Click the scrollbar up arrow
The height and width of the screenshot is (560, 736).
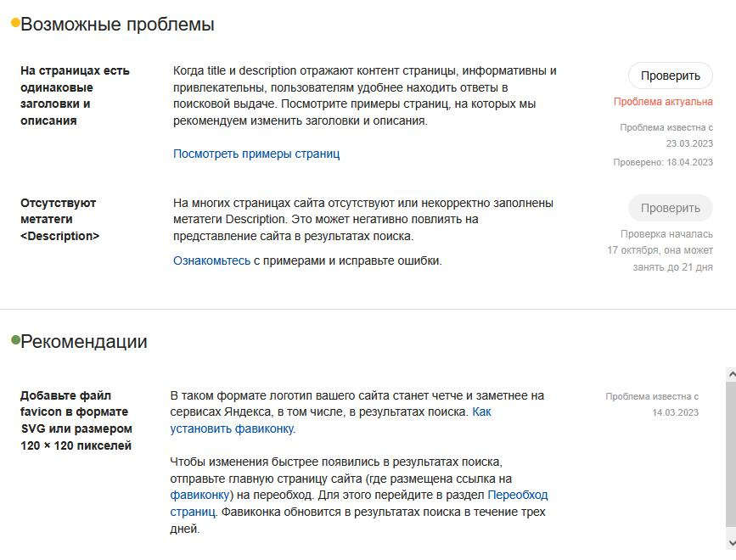(x=730, y=374)
